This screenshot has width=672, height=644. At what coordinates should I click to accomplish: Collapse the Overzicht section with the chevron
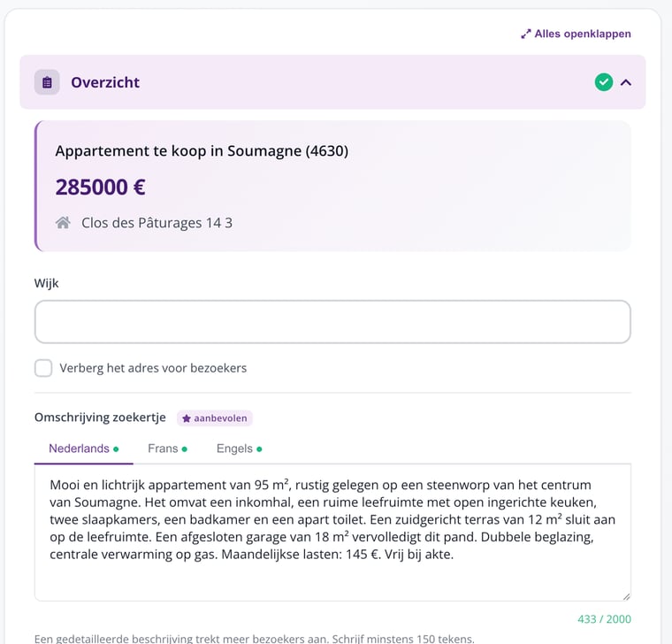click(x=626, y=82)
